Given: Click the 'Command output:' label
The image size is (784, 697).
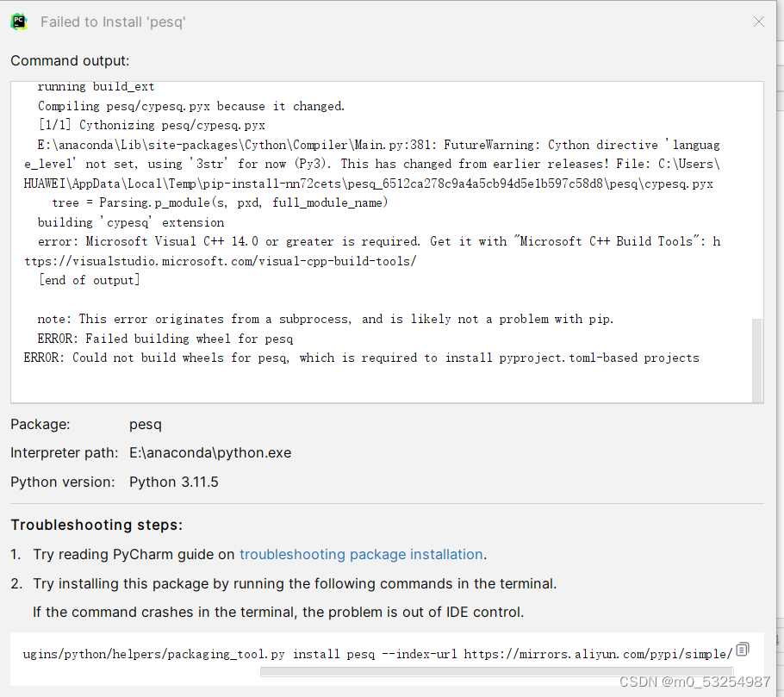Looking at the screenshot, I should pos(70,60).
